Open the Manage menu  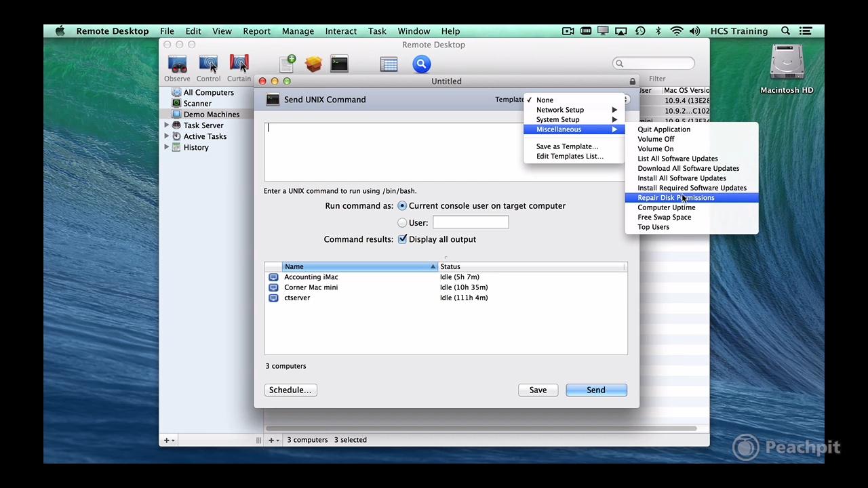coord(298,31)
